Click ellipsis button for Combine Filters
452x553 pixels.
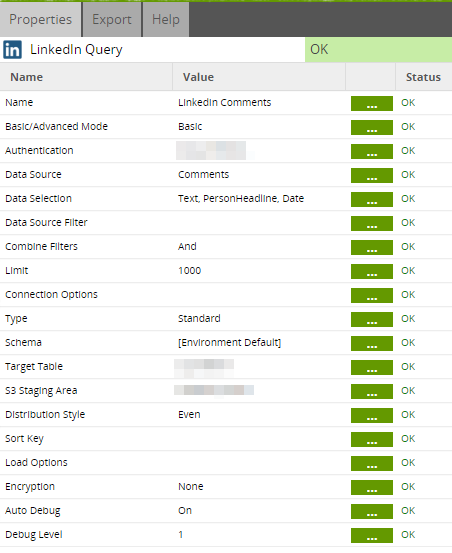(372, 247)
